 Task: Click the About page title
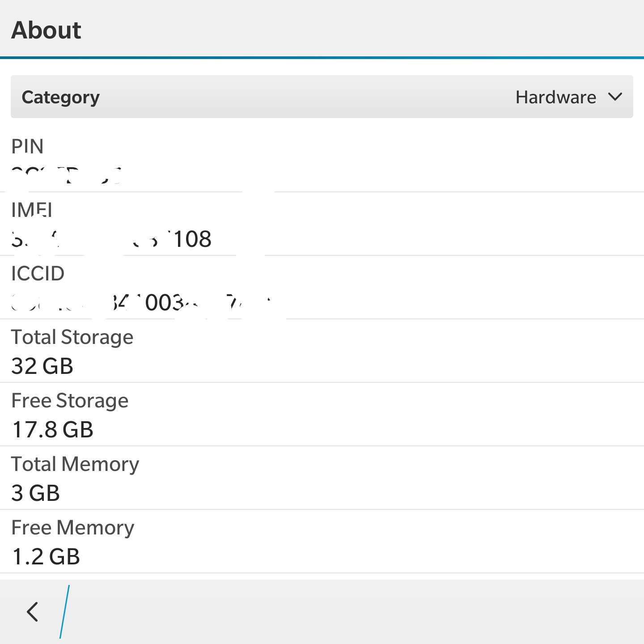[x=46, y=30]
